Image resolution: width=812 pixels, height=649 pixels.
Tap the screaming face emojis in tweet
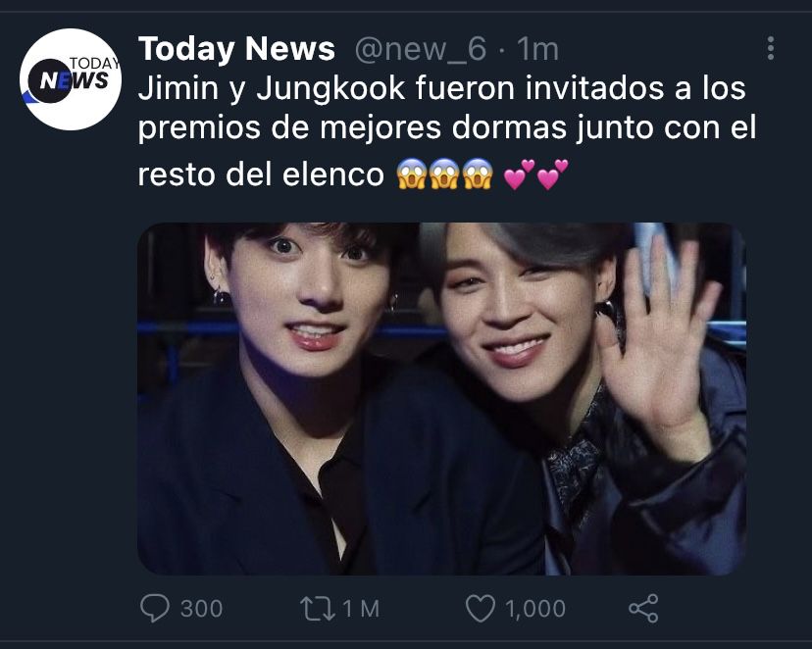tap(445, 174)
